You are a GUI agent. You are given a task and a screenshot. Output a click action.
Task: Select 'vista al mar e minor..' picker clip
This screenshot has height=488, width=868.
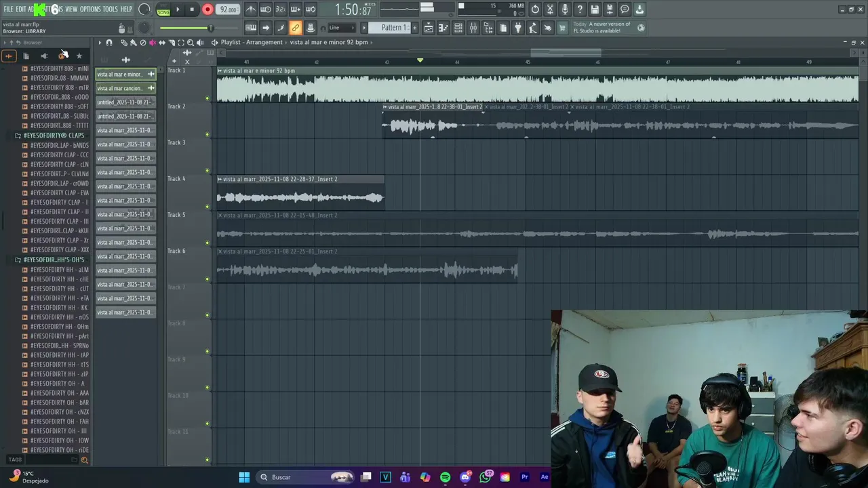[x=125, y=74]
